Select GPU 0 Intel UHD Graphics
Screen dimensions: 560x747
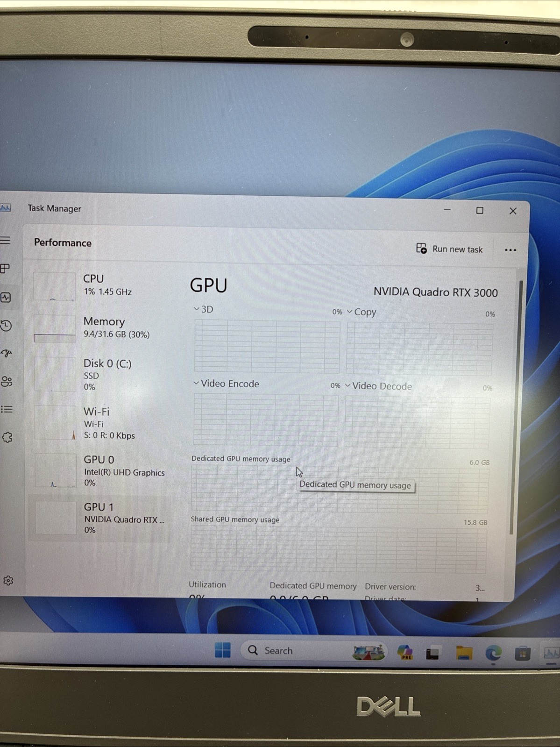[x=99, y=470]
